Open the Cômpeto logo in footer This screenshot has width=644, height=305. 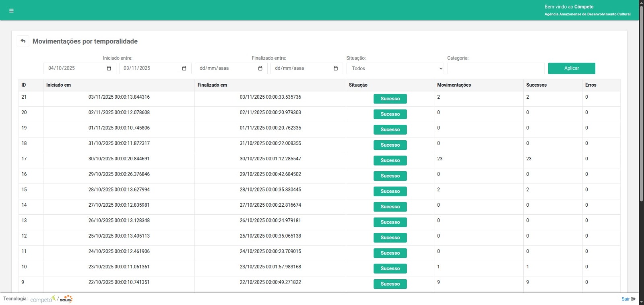(x=43, y=299)
